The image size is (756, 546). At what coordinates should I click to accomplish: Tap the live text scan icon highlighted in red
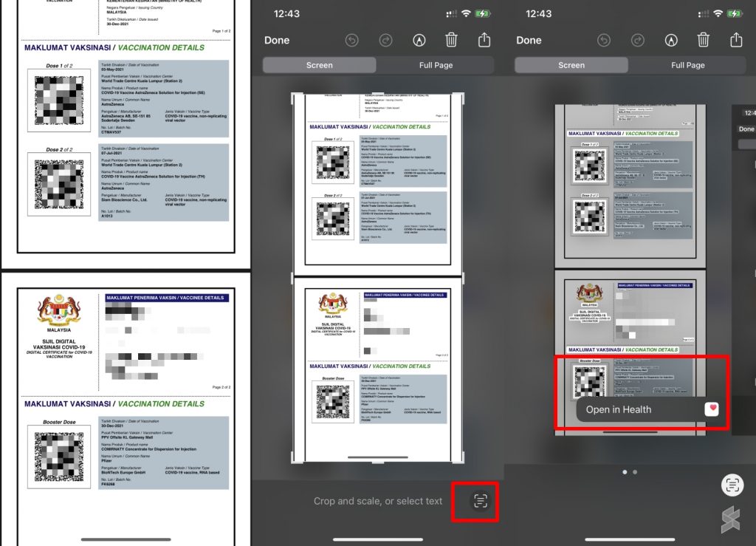tap(480, 501)
